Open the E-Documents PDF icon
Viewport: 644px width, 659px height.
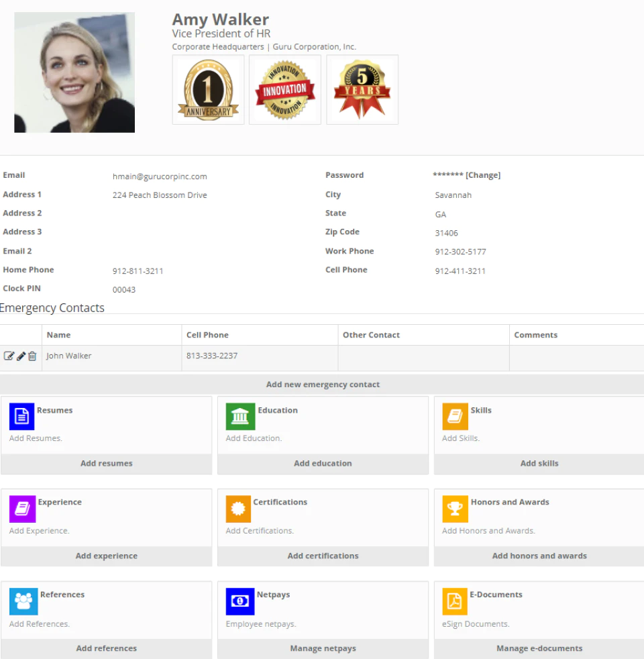tap(455, 601)
